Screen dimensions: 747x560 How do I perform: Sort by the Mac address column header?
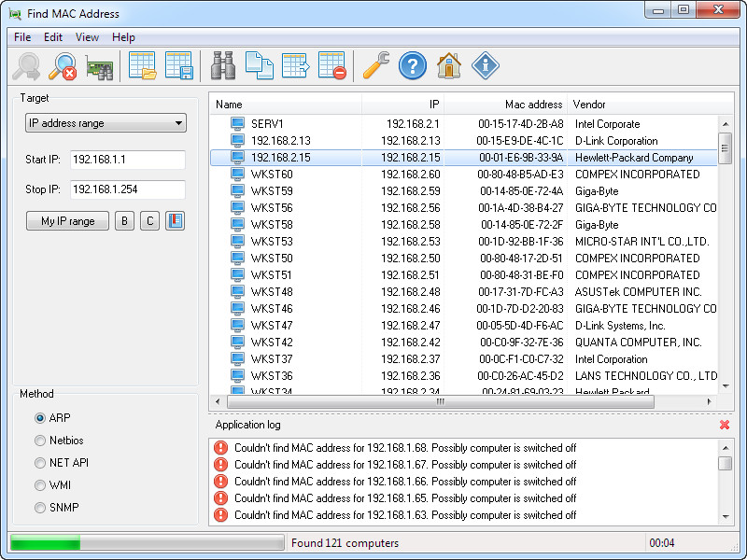506,105
